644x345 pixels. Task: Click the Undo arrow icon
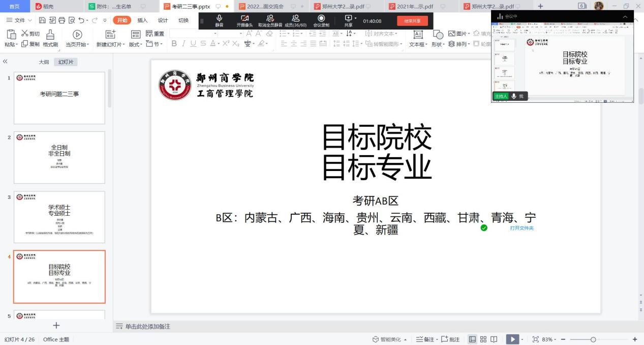(83, 20)
